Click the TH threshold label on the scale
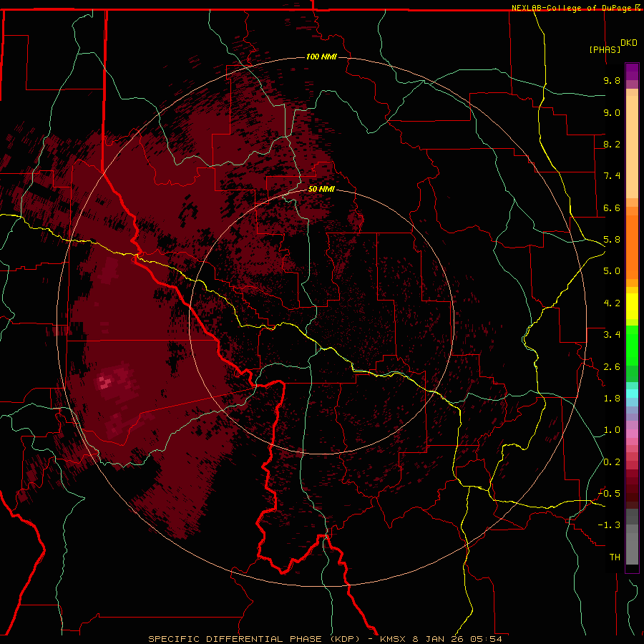The width and height of the screenshot is (644, 644). pyautogui.click(x=615, y=557)
